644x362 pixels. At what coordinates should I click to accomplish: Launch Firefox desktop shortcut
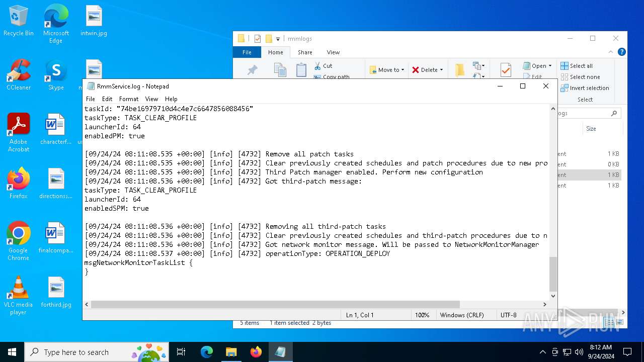pos(19,184)
